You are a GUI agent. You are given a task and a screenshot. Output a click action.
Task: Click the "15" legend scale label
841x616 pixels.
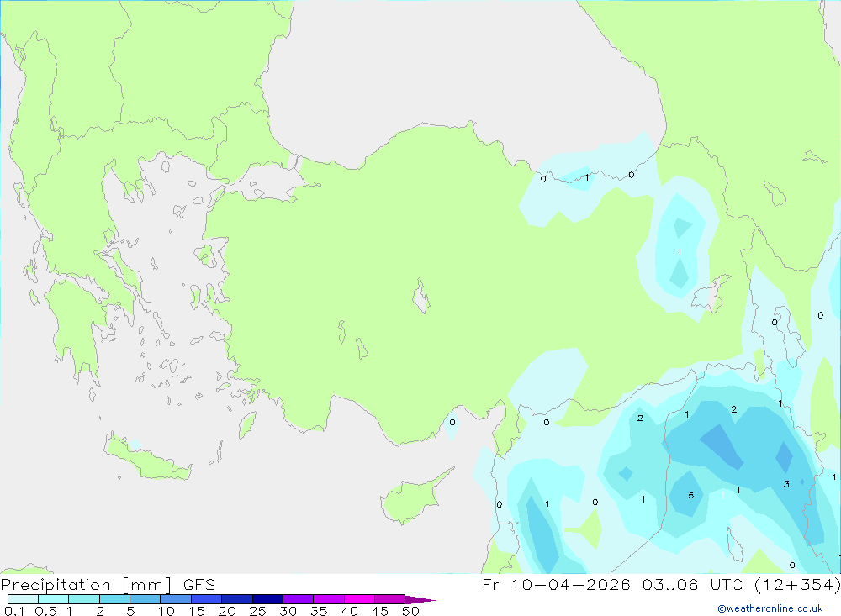click(x=197, y=611)
